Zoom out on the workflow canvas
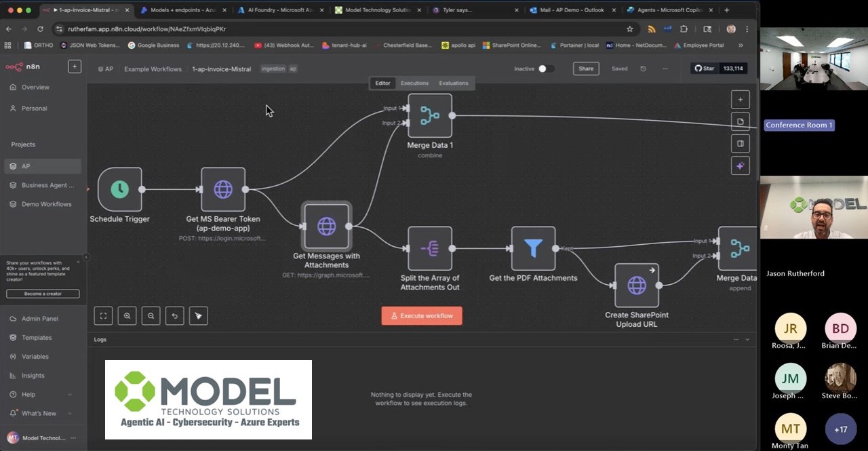868x451 pixels. pyautogui.click(x=151, y=315)
